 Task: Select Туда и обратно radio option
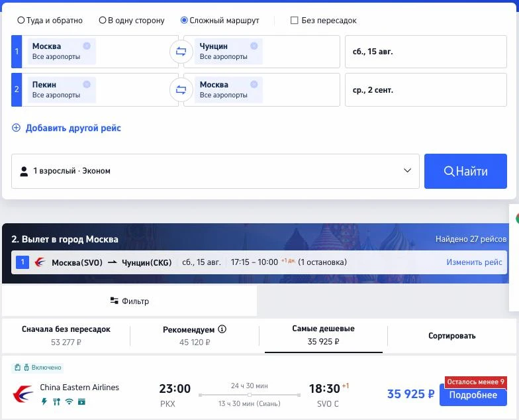point(21,21)
